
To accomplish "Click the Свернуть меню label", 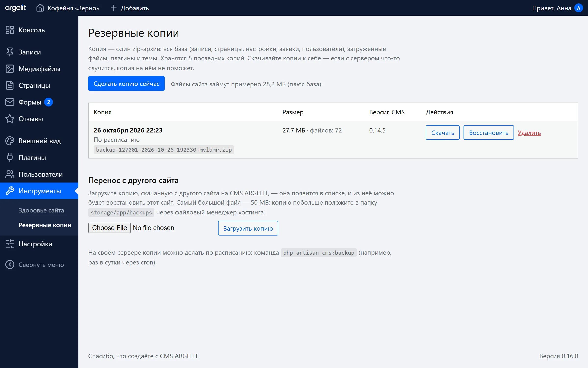I will click(x=41, y=265).
